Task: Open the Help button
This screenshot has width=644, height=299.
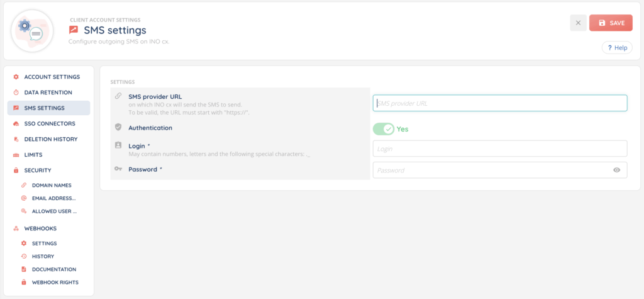Action: click(617, 48)
